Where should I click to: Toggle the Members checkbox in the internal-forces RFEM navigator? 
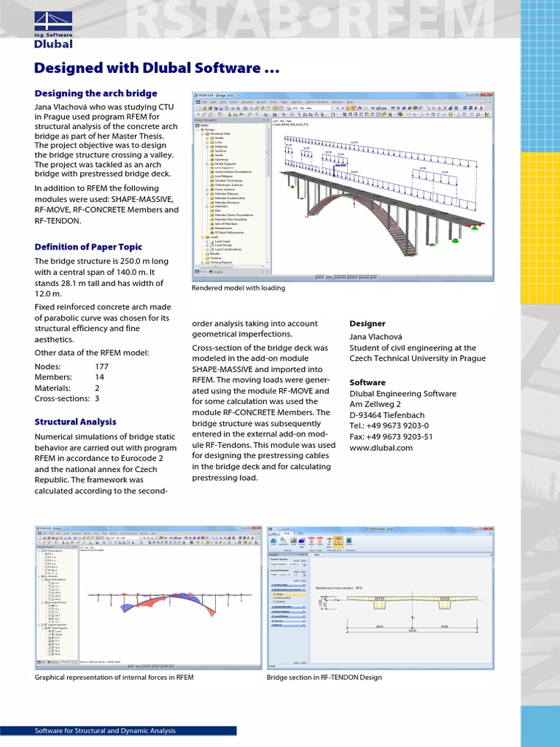pyautogui.click(x=42, y=576)
